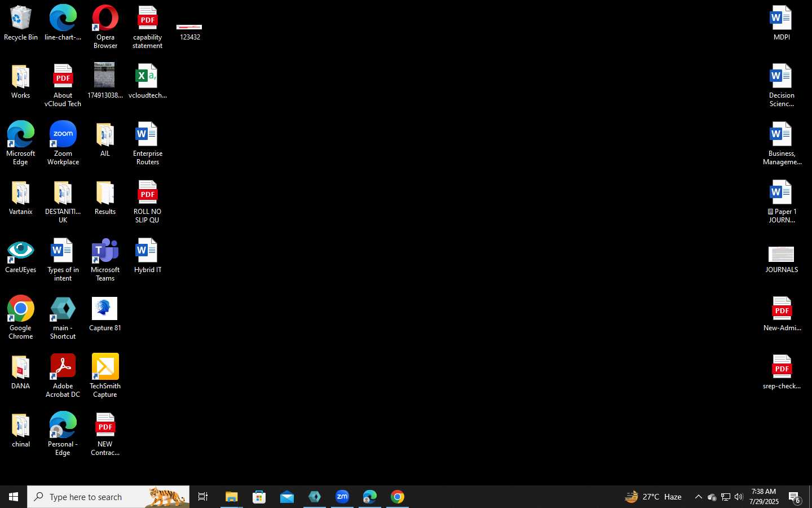Viewport: 812px width, 508px height.
Task: Select the capability statement PDF
Action: click(x=148, y=27)
